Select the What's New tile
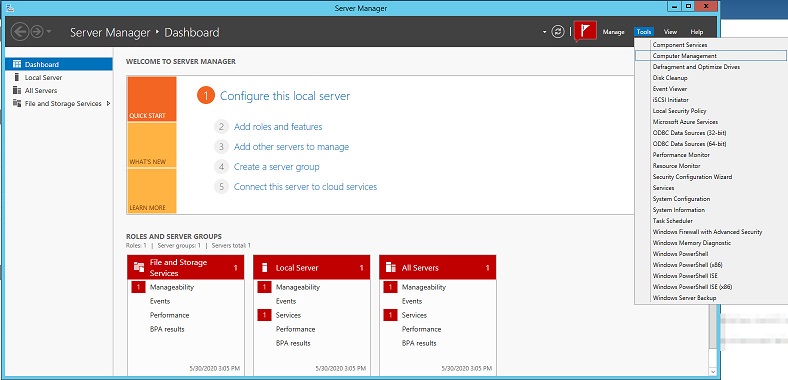 [152, 145]
